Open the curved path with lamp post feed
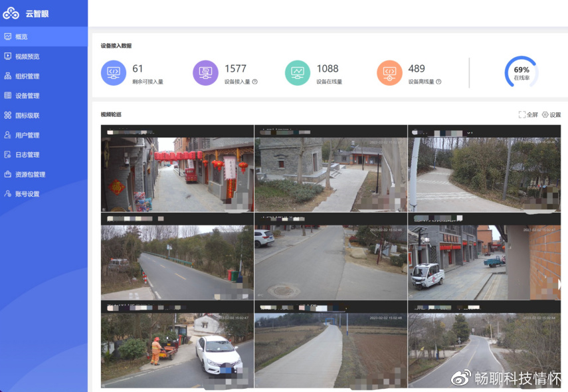This screenshot has width=568, height=392. pos(484,174)
